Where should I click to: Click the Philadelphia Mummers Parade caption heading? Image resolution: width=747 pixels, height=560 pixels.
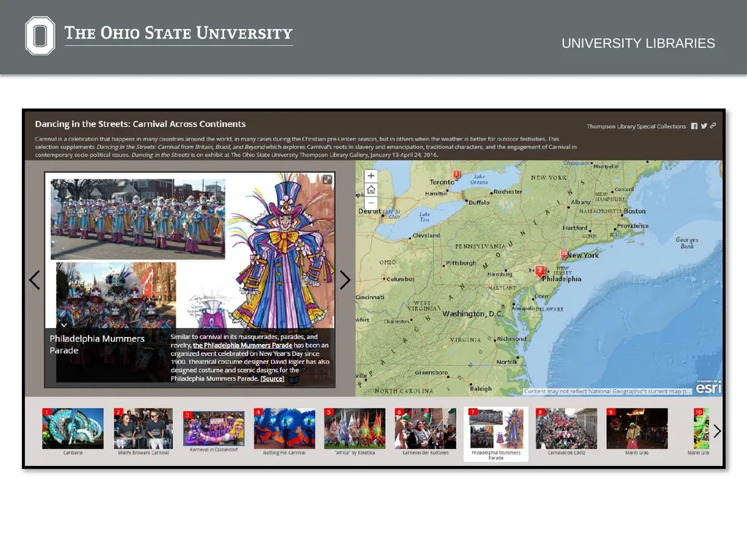click(97, 344)
